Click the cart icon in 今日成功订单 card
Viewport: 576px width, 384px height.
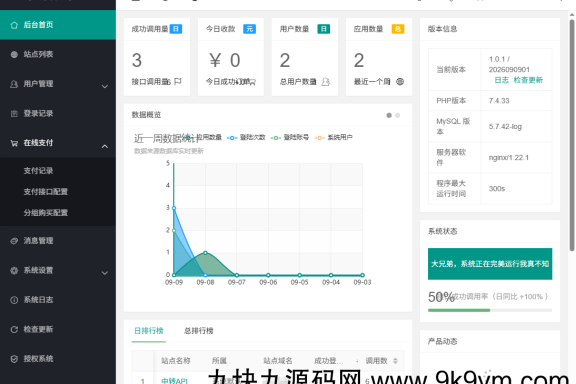coord(252,82)
